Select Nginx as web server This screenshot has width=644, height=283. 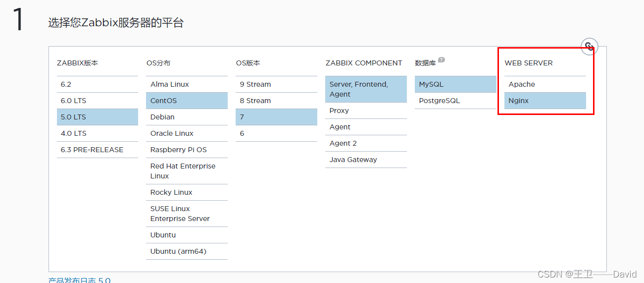point(545,101)
